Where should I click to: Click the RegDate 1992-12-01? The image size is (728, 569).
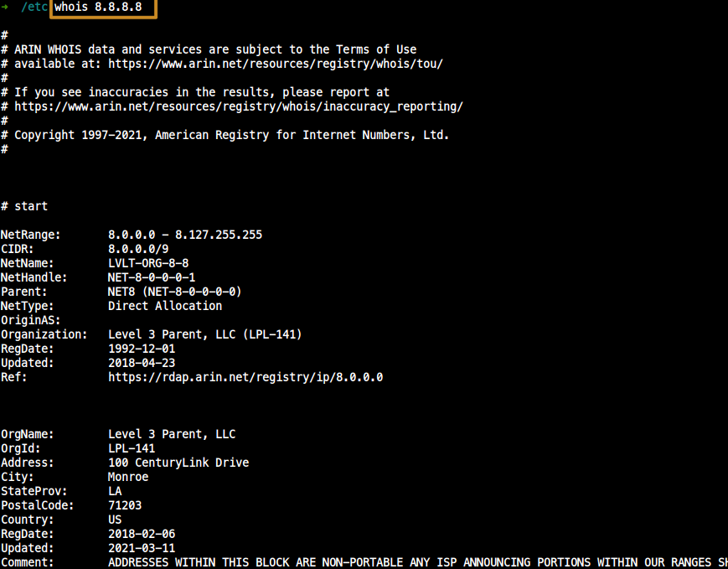[x=141, y=348]
